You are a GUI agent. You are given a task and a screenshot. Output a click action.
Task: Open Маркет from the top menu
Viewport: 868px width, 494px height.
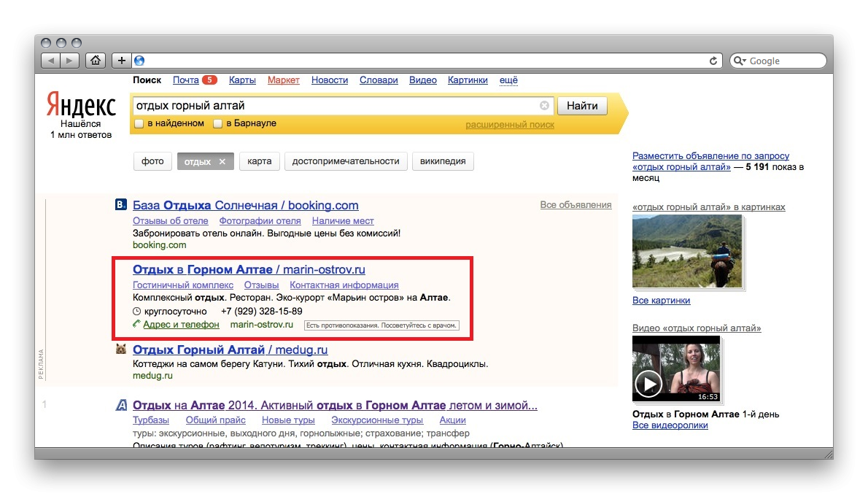[284, 80]
